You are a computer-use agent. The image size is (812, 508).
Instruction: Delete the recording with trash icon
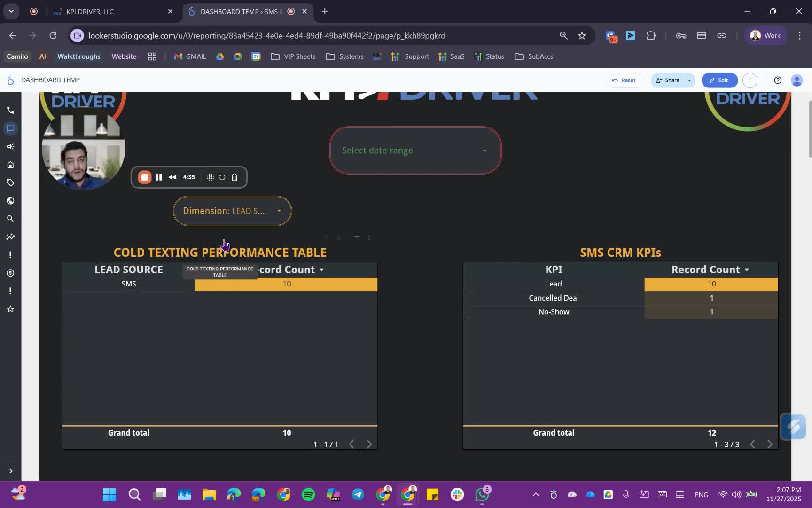234,177
